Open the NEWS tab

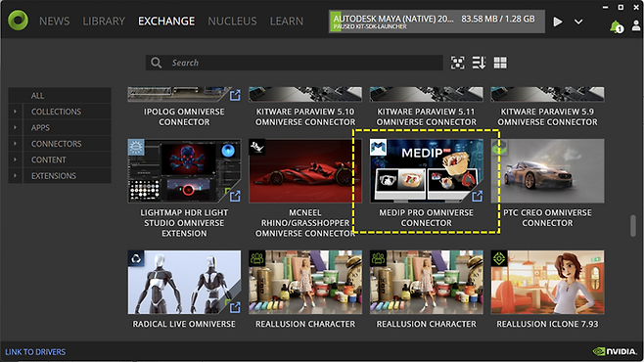click(x=54, y=21)
